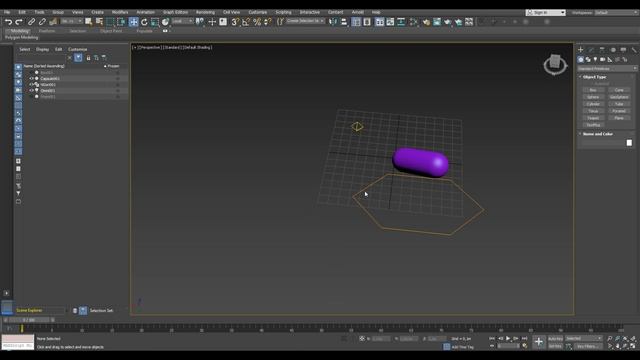Click the Sphere primitive button
The image size is (640, 360).
coord(593,97)
